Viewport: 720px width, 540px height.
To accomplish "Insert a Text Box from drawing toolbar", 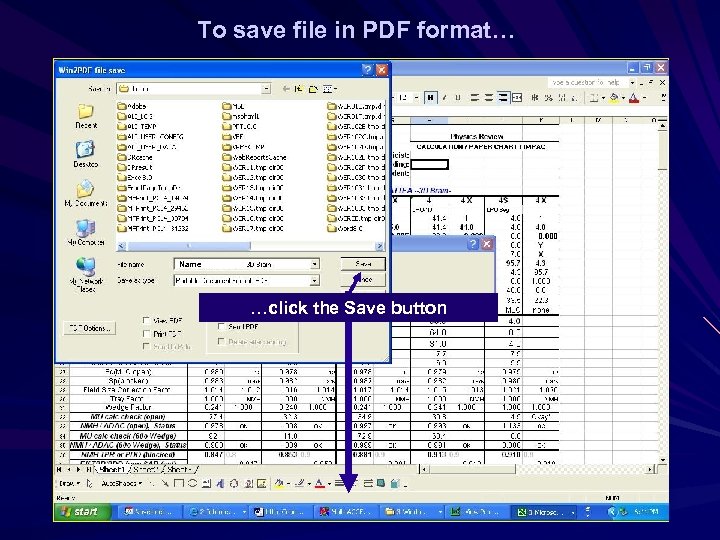I will click(x=207, y=483).
